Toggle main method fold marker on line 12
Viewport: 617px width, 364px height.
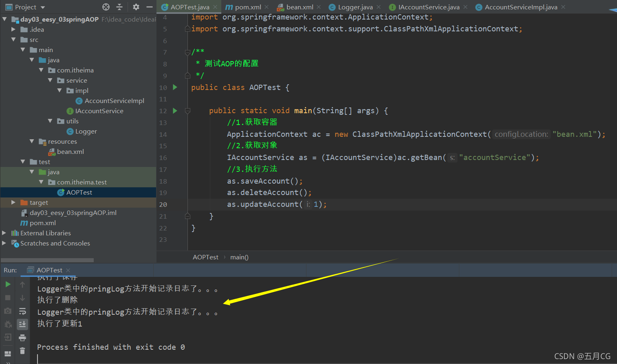(x=187, y=111)
